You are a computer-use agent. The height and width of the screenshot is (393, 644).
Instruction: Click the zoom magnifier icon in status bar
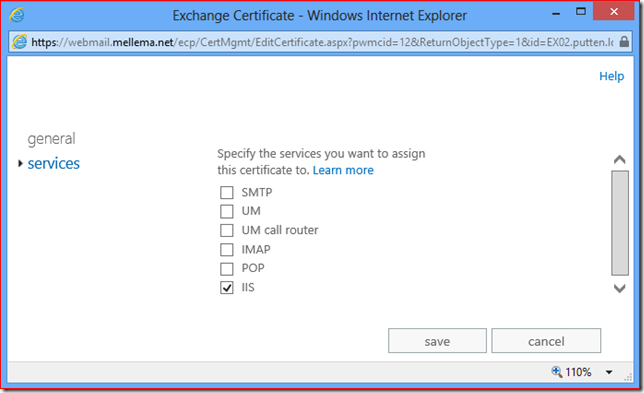tap(557, 372)
